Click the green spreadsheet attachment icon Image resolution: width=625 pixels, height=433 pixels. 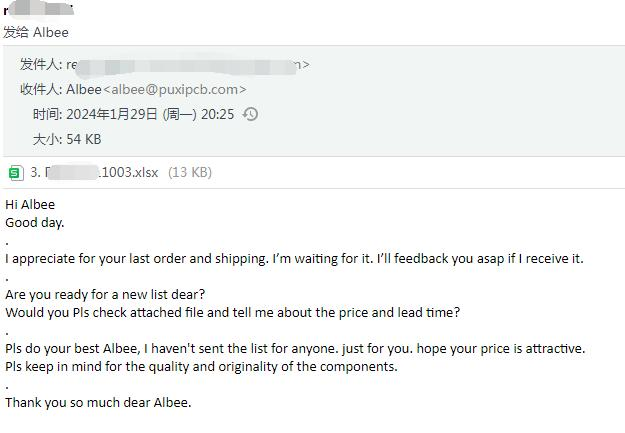point(16,172)
